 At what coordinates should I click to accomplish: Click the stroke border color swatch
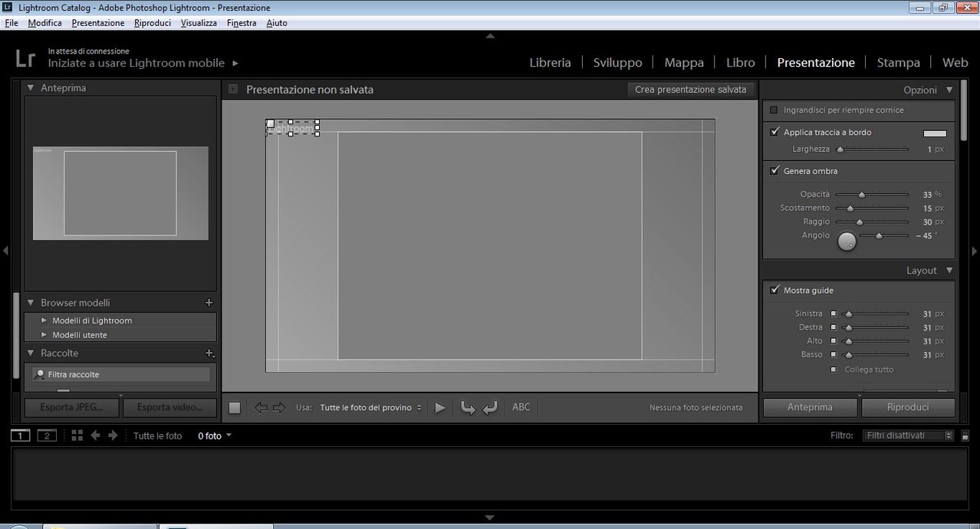(935, 133)
